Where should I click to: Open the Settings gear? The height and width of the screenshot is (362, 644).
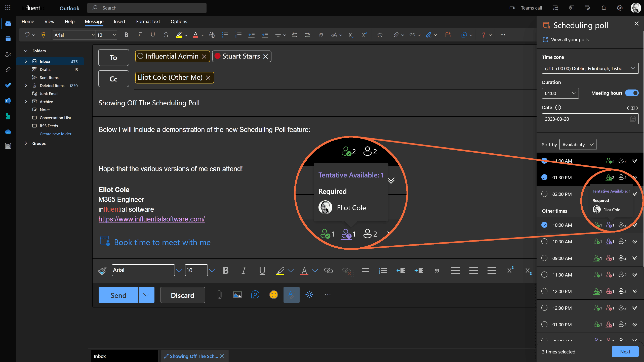tap(620, 8)
